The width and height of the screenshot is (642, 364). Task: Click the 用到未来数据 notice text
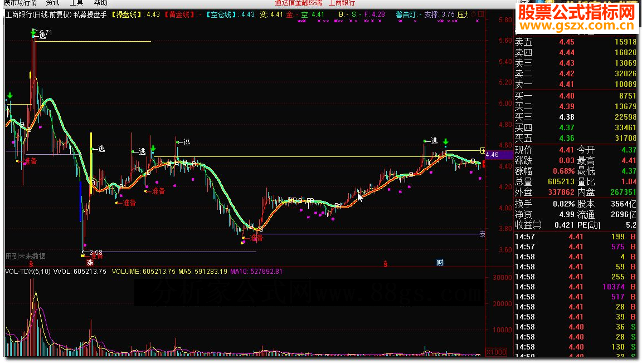point(26,257)
